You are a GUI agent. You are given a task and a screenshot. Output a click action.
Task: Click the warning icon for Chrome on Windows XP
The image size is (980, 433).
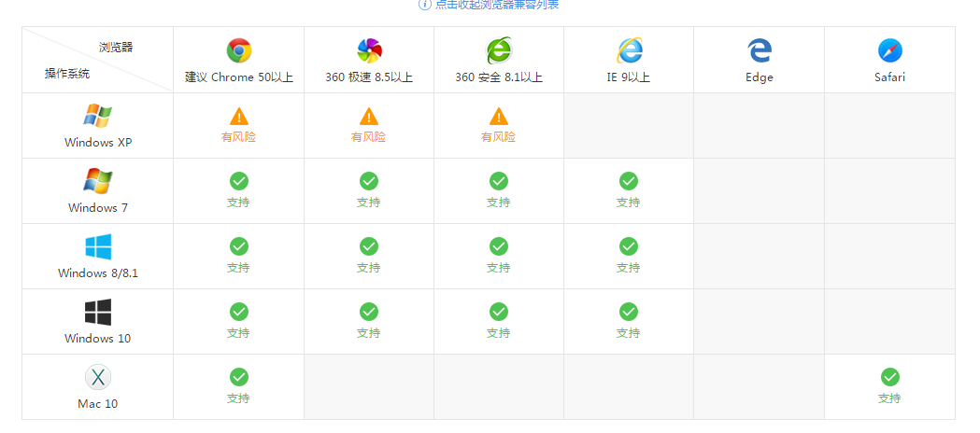pos(239,116)
